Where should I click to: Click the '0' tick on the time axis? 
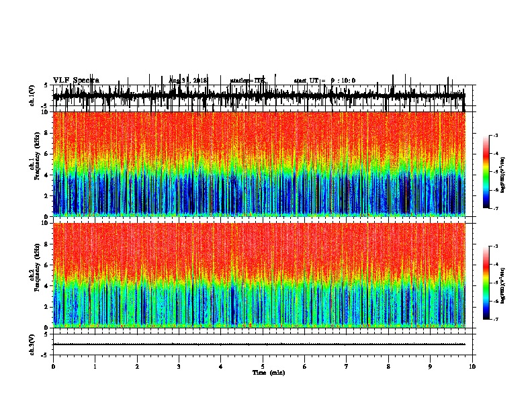pyautogui.click(x=53, y=367)
